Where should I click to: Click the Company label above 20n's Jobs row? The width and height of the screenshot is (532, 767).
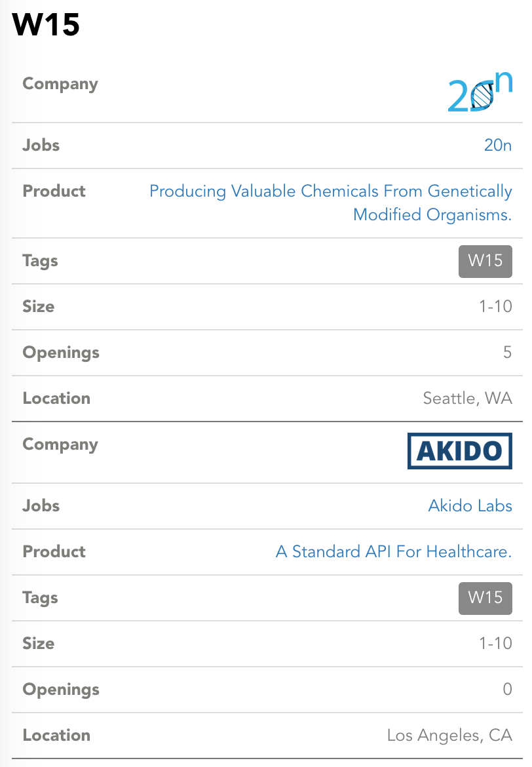[60, 84]
